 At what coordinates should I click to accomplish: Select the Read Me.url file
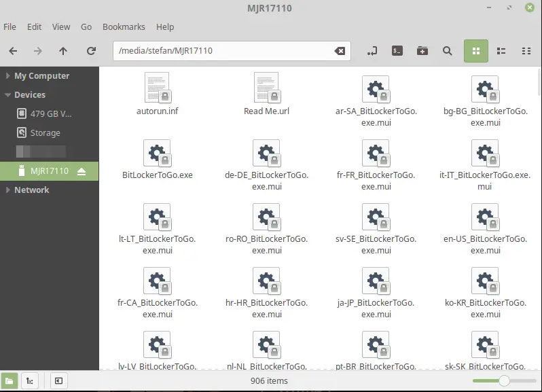tap(266, 94)
